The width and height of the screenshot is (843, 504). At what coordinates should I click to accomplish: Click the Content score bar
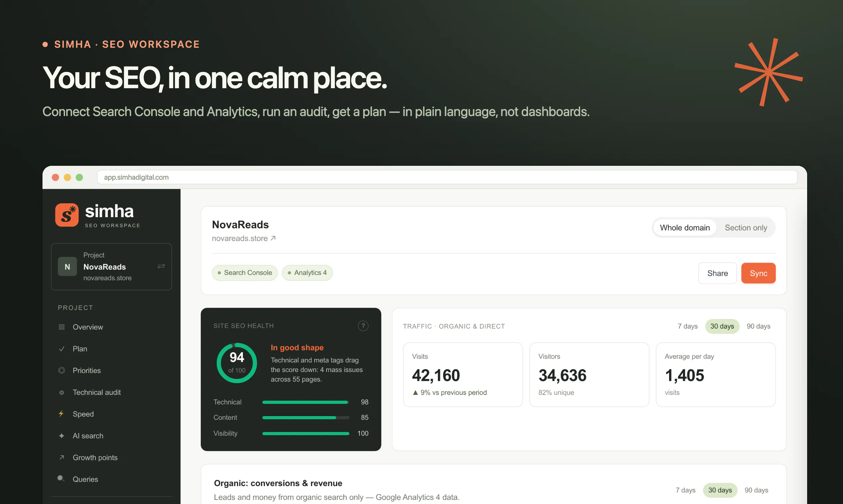tap(306, 417)
